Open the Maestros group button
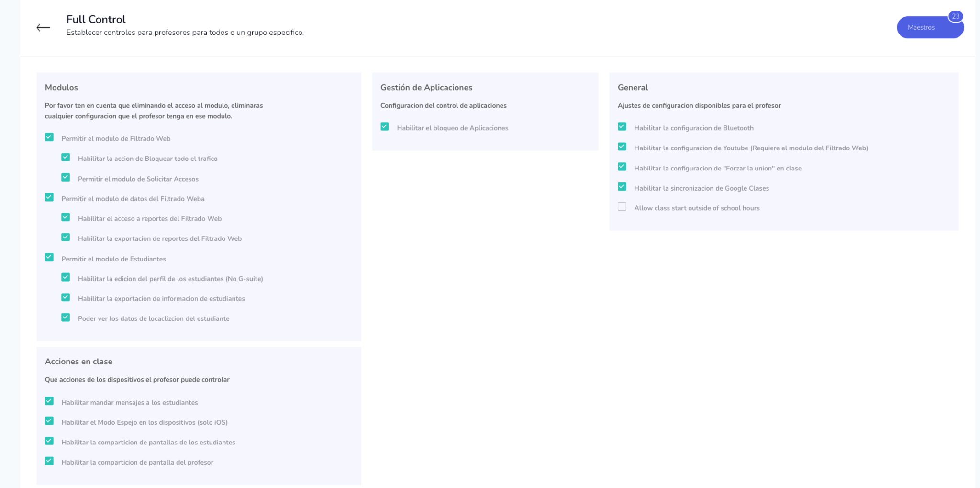The width and height of the screenshot is (980, 488). click(x=921, y=28)
